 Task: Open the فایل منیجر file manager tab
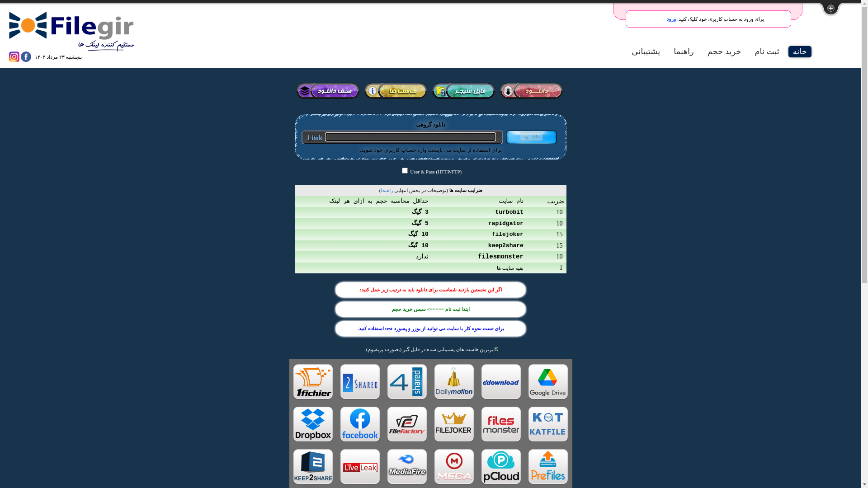click(x=463, y=91)
